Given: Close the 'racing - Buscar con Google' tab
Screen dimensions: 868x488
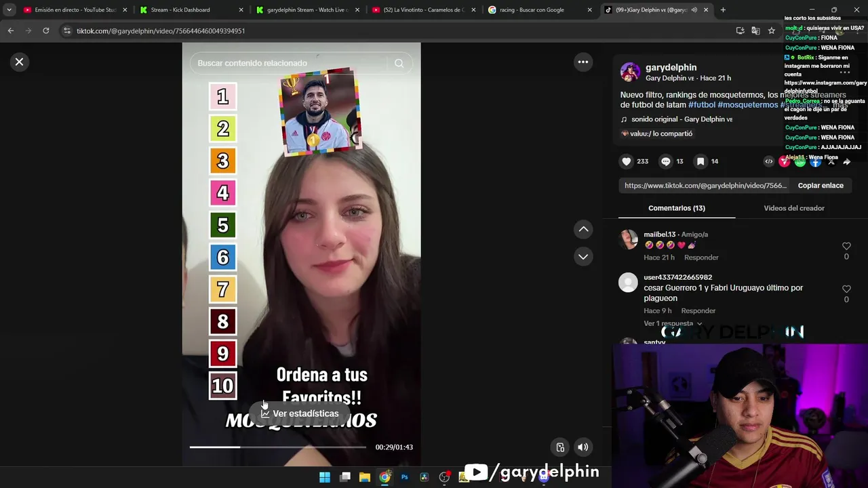Looking at the screenshot, I should click(x=589, y=10).
